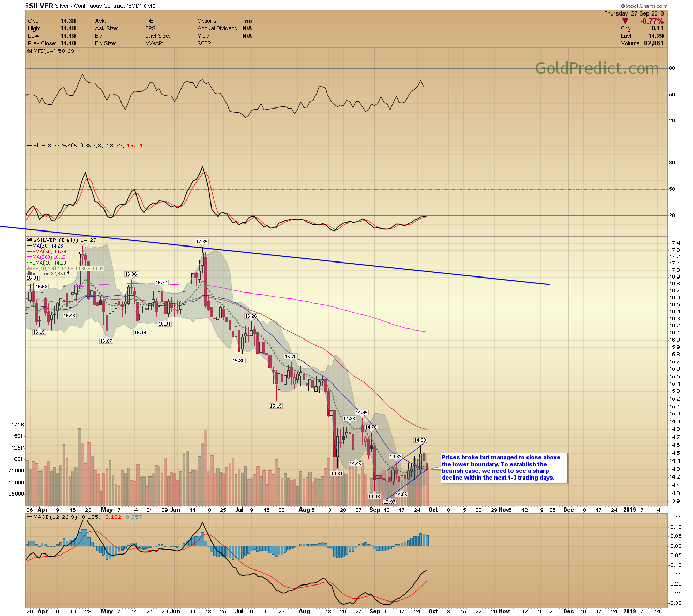
Task: Click the 'SCTR:' label
Action: (205, 43)
